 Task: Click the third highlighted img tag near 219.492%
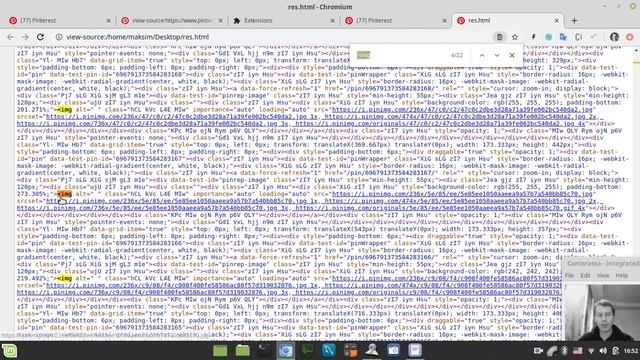64,278
